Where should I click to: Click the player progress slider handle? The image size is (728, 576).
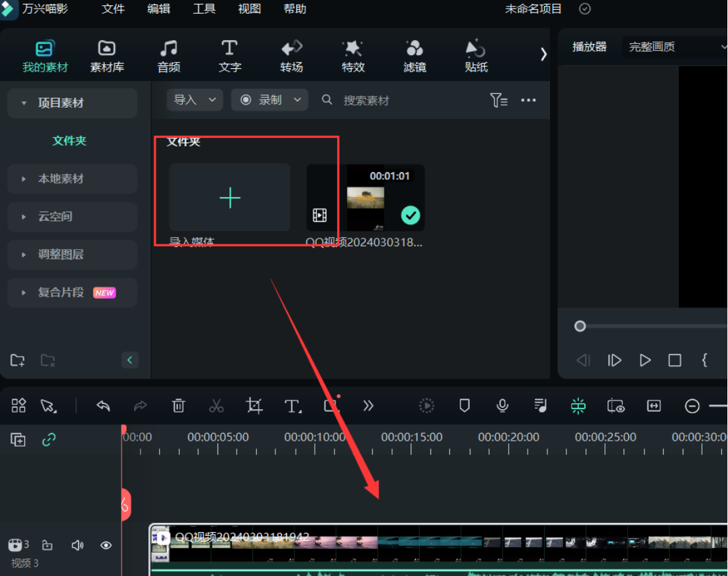click(x=580, y=326)
